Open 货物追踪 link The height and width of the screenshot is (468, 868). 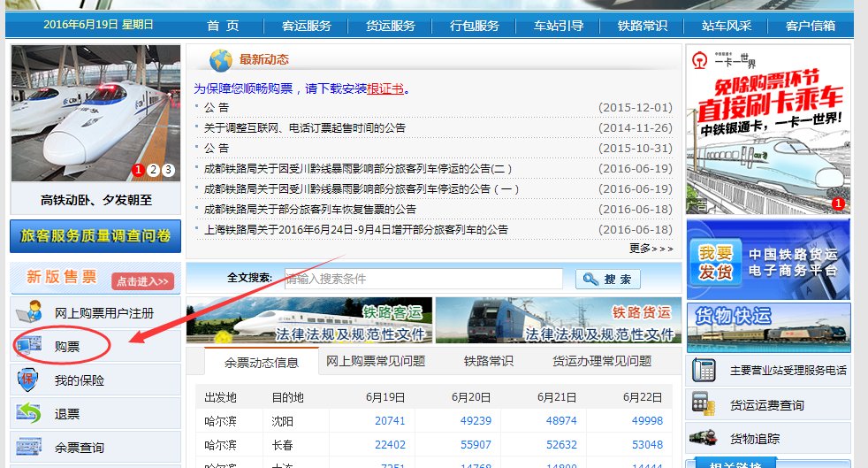pyautogui.click(x=755, y=439)
